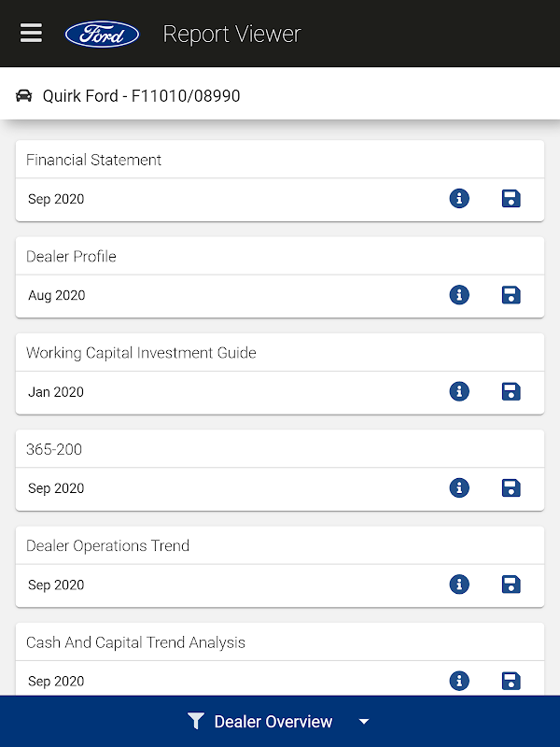Viewport: 560px width, 747px height.
Task: Show info for Financial Statement report
Action: pos(459,199)
